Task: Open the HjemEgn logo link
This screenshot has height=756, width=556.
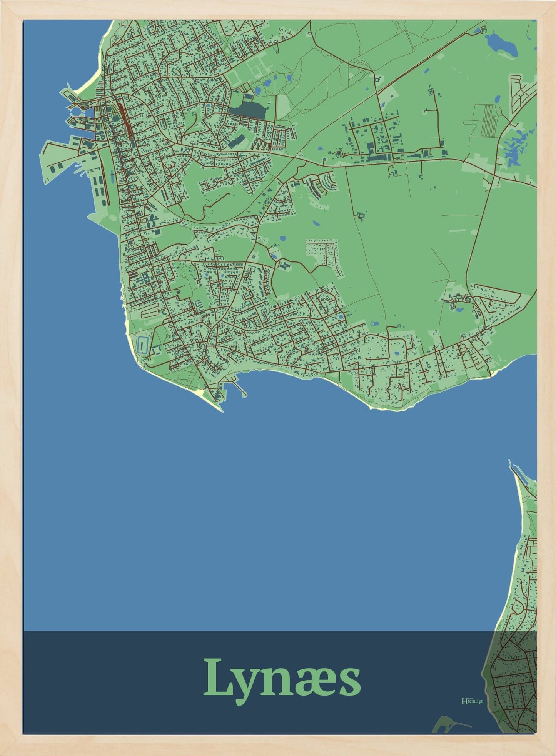Action: click(472, 701)
